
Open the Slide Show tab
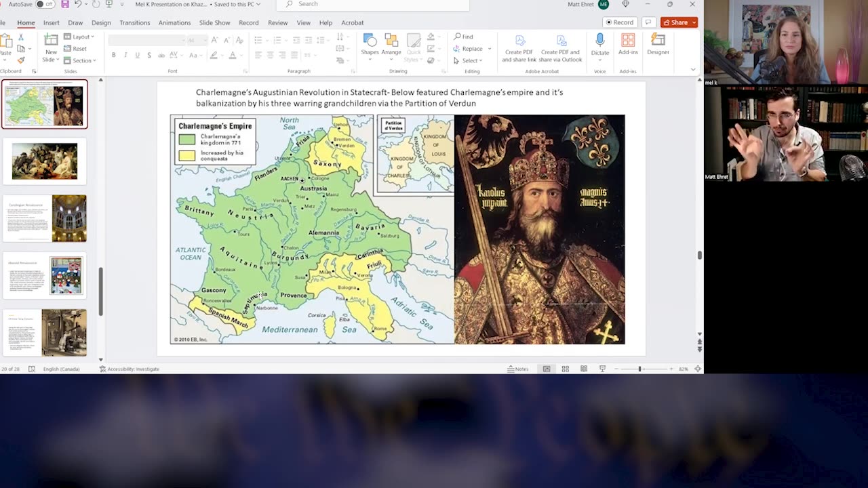pyautogui.click(x=214, y=22)
